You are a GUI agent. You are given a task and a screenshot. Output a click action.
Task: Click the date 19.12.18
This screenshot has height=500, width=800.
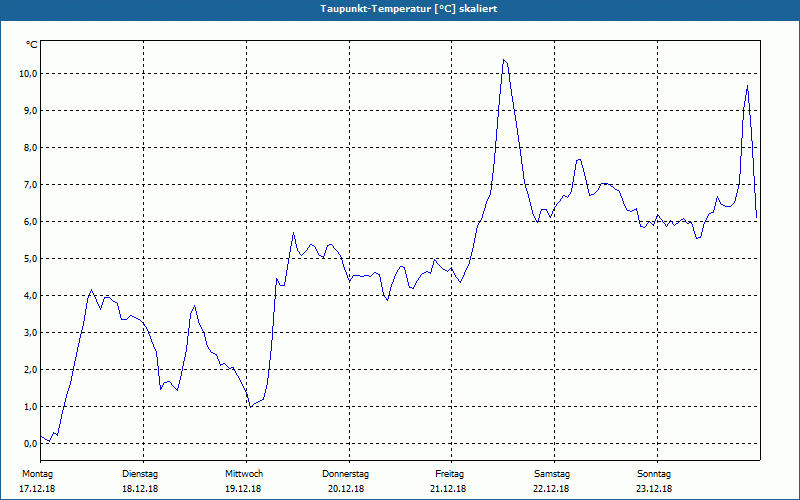click(x=243, y=489)
